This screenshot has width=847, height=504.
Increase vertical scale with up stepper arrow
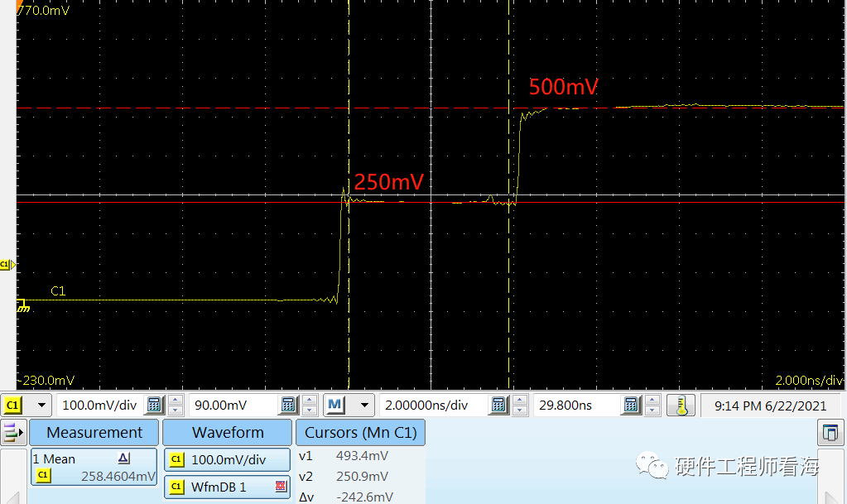(175, 401)
